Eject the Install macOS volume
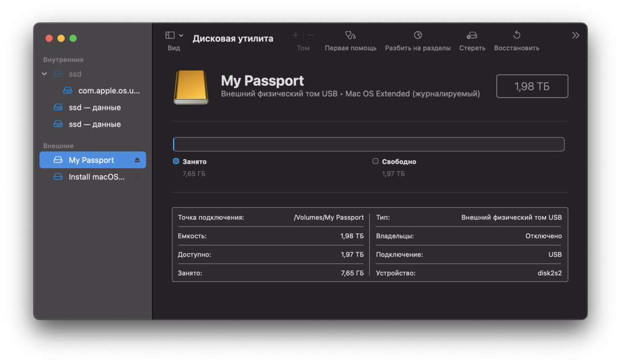This screenshot has height=364, width=621. click(x=137, y=177)
